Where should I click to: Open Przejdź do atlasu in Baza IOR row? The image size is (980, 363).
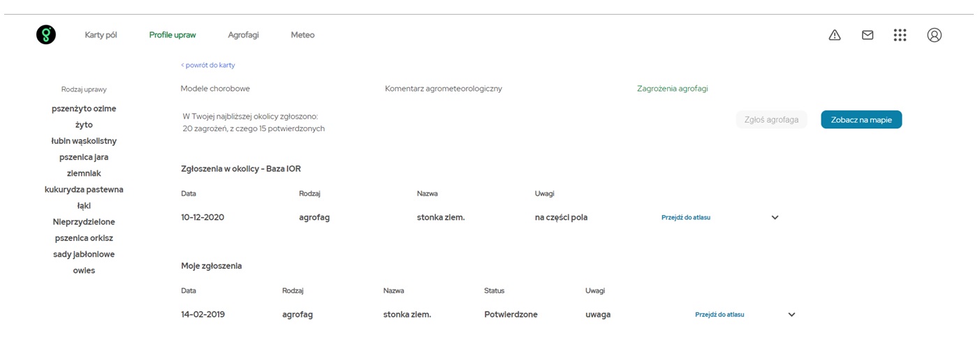[686, 217]
